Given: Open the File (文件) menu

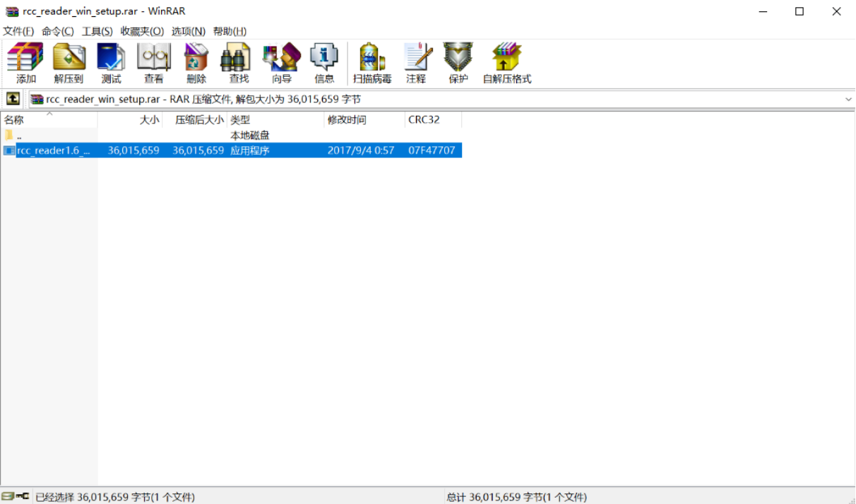Looking at the screenshot, I should (18, 31).
